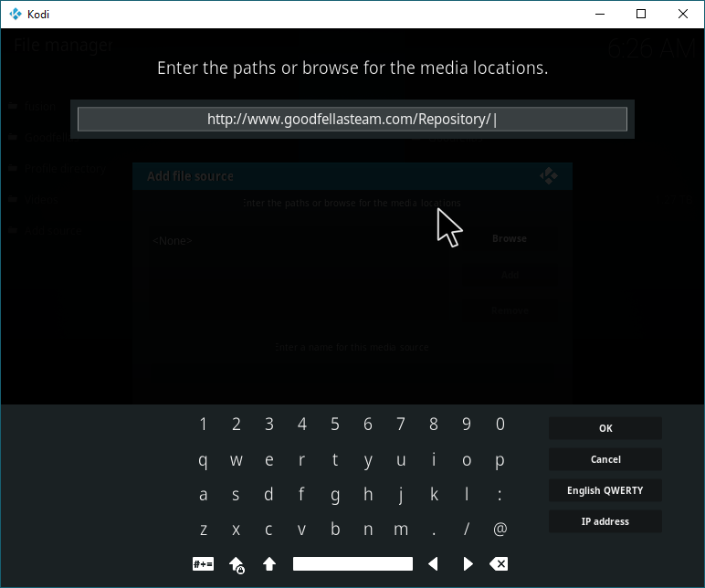Choose the letter v key
Viewport: 705px width, 588px height.
[302, 530]
